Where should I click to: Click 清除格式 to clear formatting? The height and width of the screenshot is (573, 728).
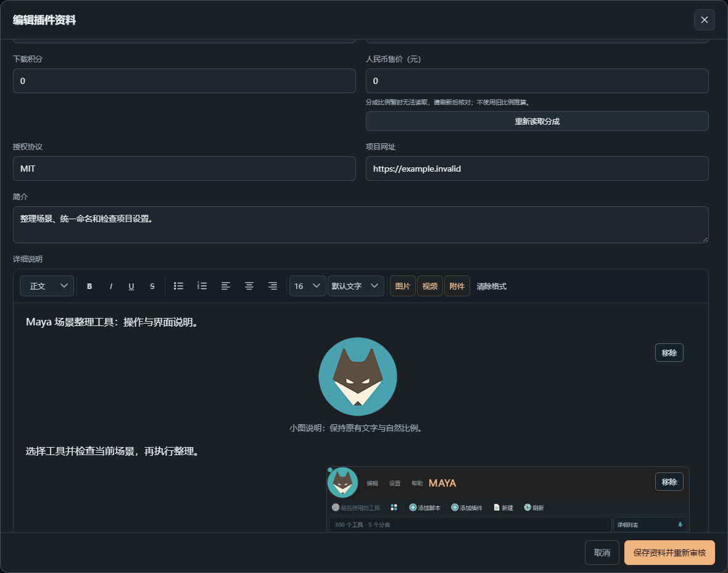coord(492,286)
